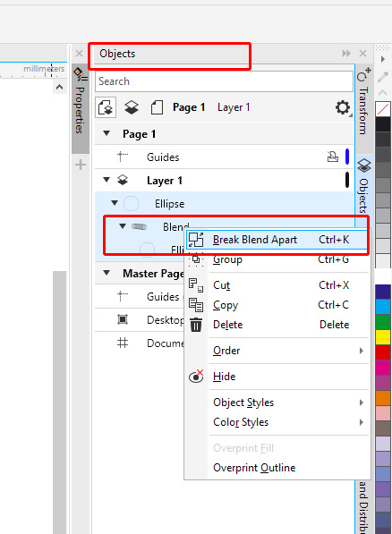Click the Layer 1 label in toolbar
The width and height of the screenshot is (392, 534).
tap(234, 107)
